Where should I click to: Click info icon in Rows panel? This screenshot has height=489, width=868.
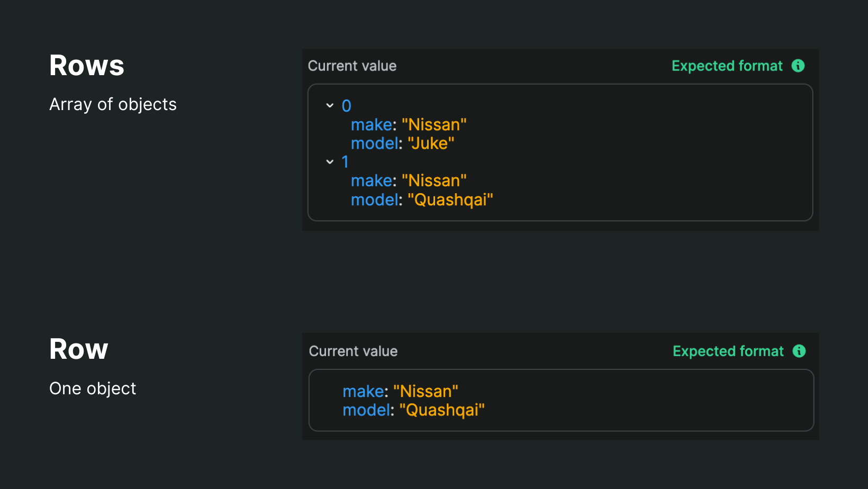(x=798, y=66)
